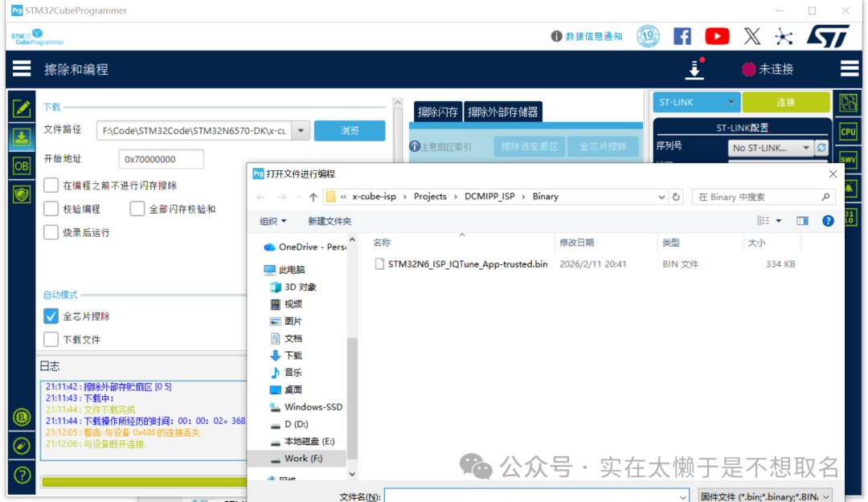Go up one folder in file dialog

[313, 197]
